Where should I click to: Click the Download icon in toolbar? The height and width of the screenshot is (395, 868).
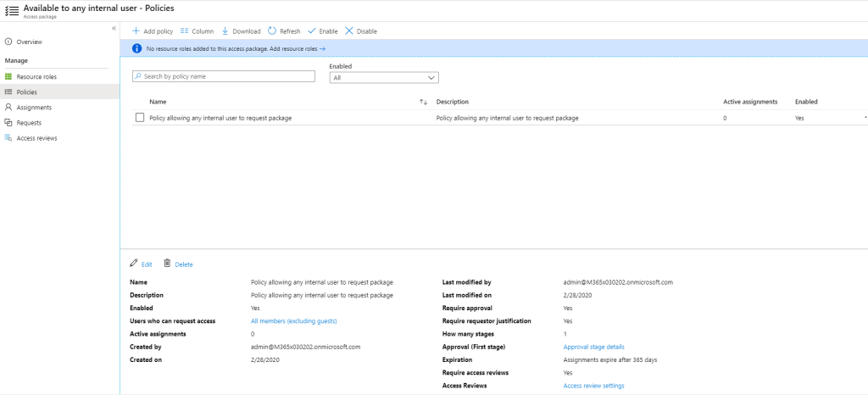pyautogui.click(x=225, y=31)
